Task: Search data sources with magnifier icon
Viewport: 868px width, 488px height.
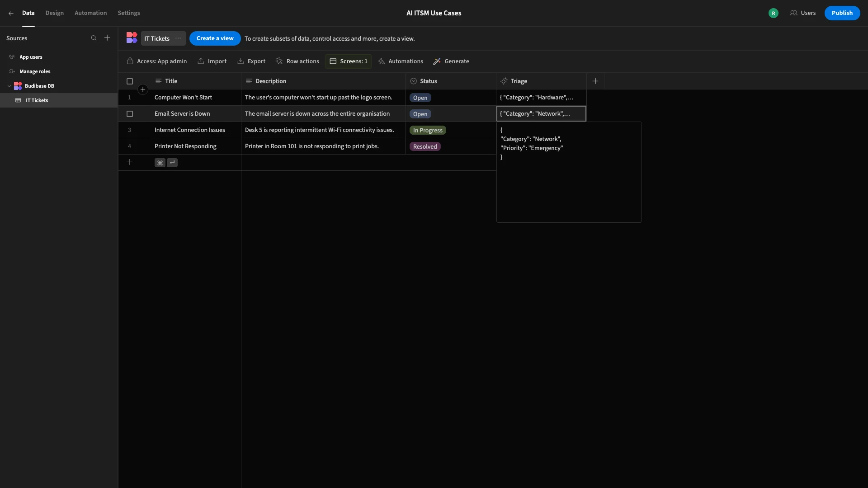Action: pos(94,38)
